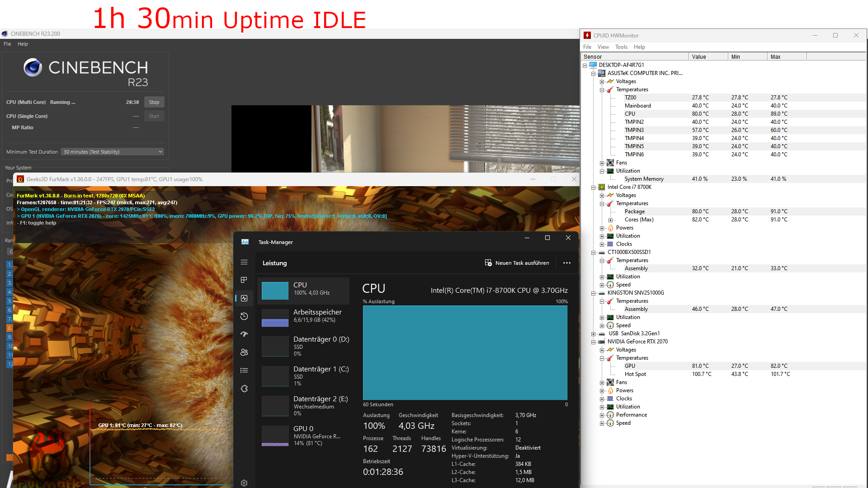
Task: Open Details list icon in sidebar
Action: pos(244,371)
